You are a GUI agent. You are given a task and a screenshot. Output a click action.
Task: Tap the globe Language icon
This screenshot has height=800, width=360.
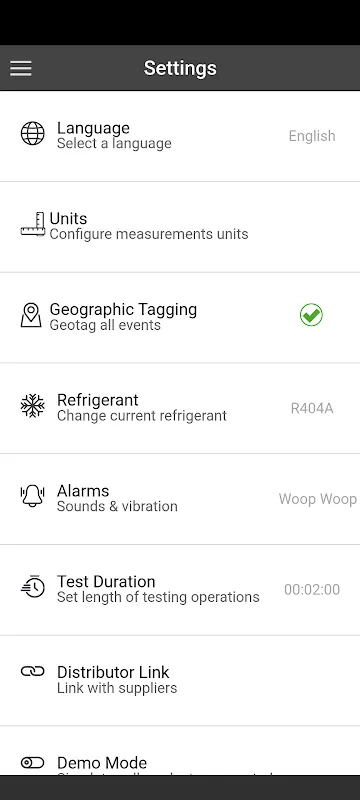(x=33, y=134)
